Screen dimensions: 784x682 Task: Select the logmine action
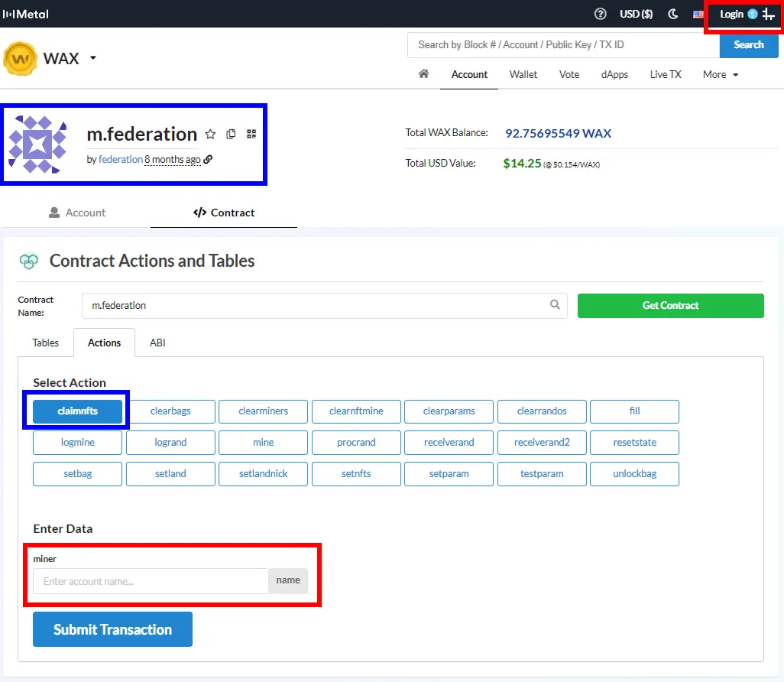click(77, 443)
